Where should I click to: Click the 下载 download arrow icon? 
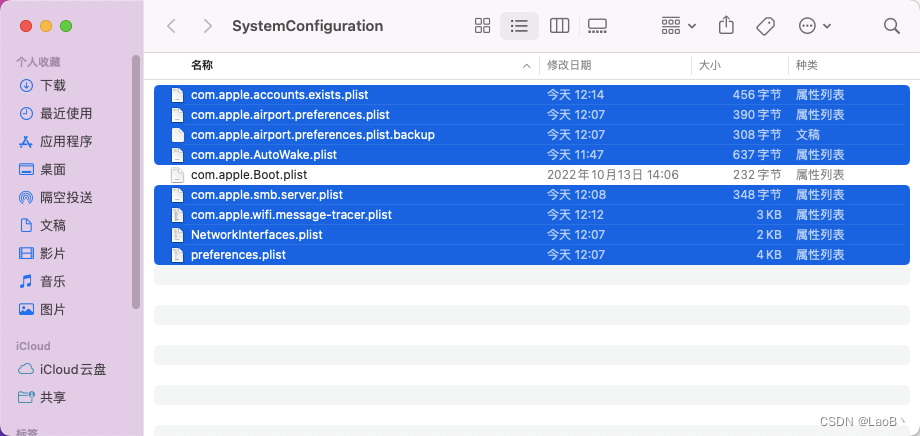tap(26, 86)
